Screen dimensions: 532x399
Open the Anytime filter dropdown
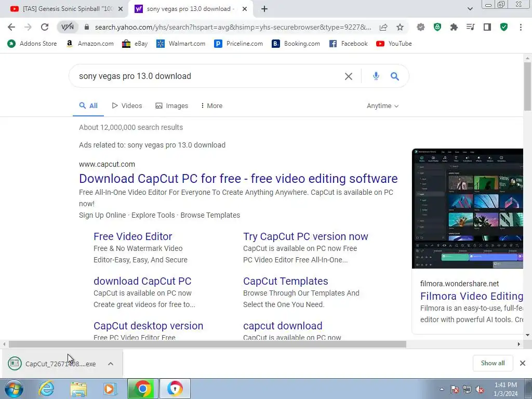[x=382, y=106]
